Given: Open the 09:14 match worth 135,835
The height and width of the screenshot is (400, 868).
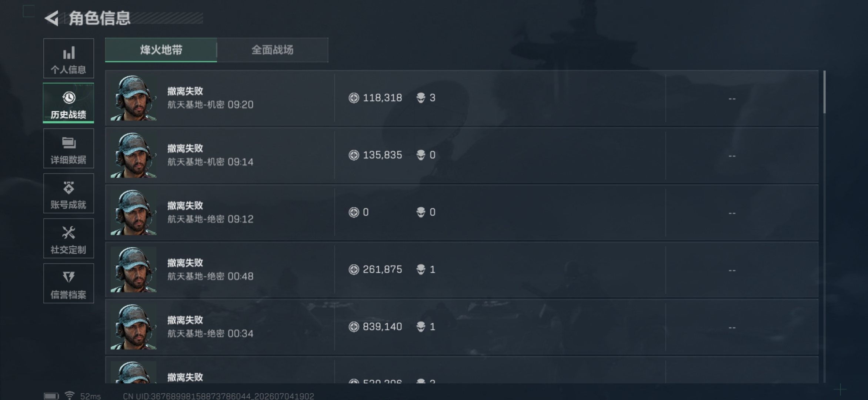Looking at the screenshot, I should pos(462,155).
